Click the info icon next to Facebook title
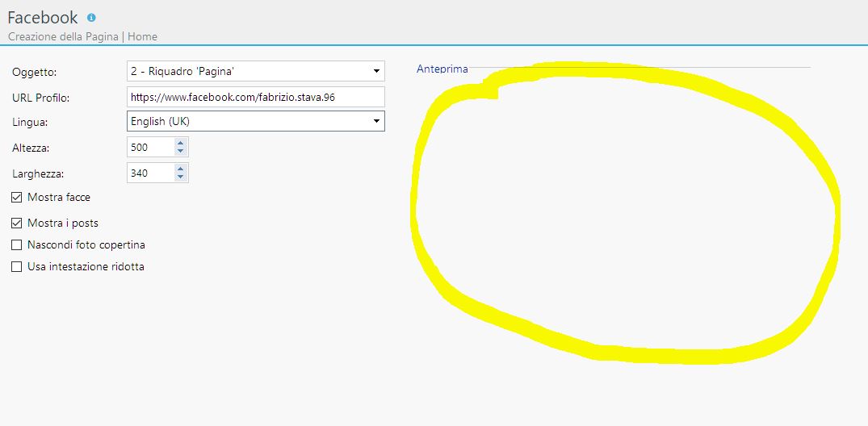This screenshot has width=868, height=426. tap(91, 18)
